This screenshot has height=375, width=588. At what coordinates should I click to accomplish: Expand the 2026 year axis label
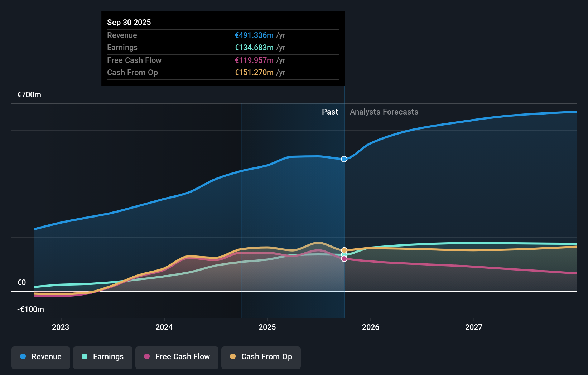pyautogui.click(x=371, y=327)
